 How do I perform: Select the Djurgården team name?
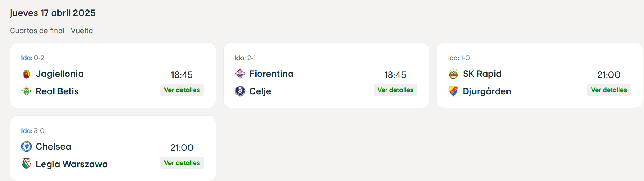[487, 91]
